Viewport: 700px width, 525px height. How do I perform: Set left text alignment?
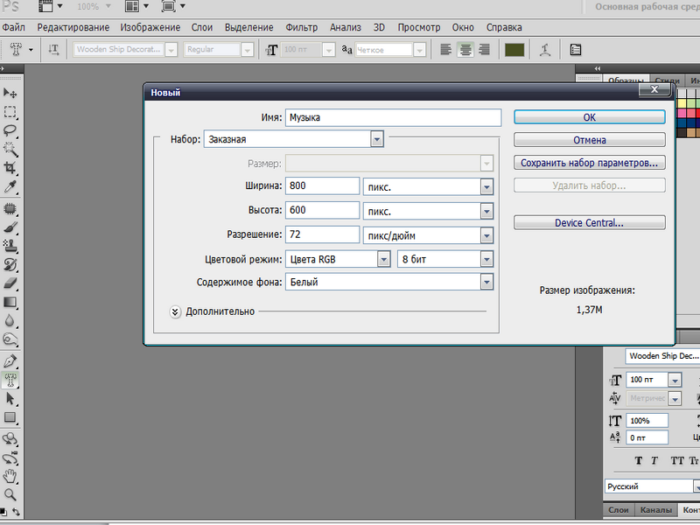click(446, 50)
